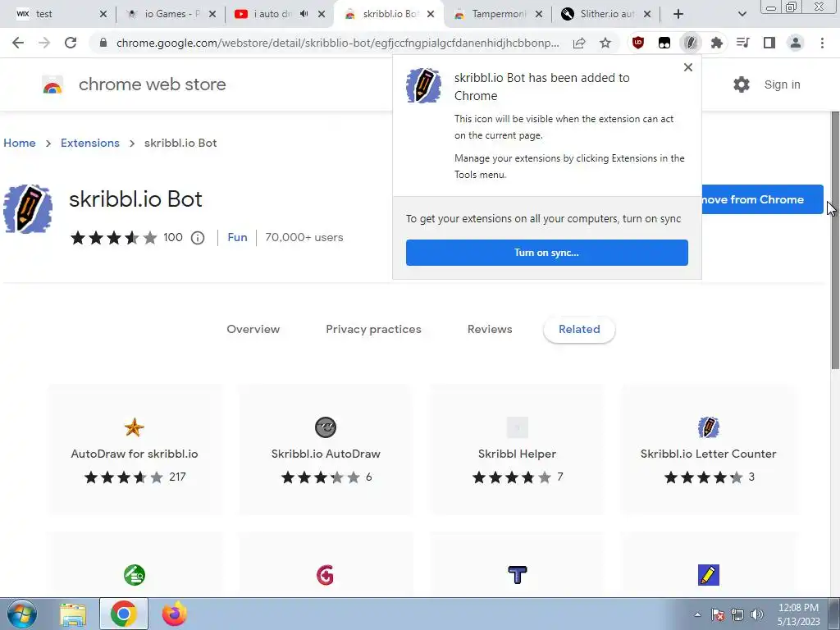Click the taskbar clock showing 12:08 PM

798,614
